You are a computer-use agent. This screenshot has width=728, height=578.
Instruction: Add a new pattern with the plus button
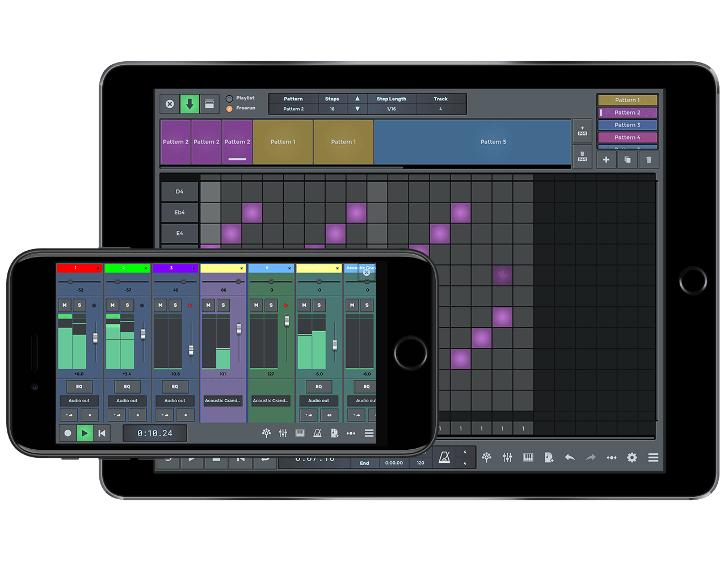pos(606,159)
